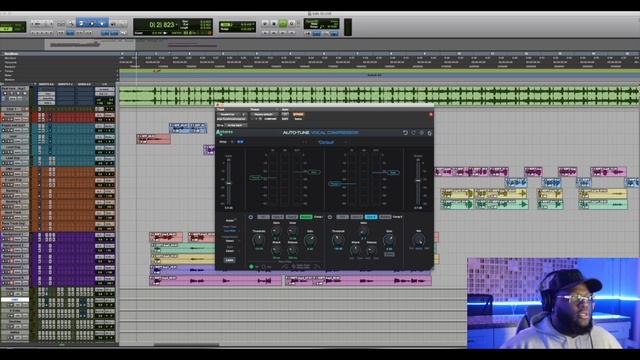Open the Default preset name dropdown
This screenshot has height=360, width=640.
coord(326,142)
